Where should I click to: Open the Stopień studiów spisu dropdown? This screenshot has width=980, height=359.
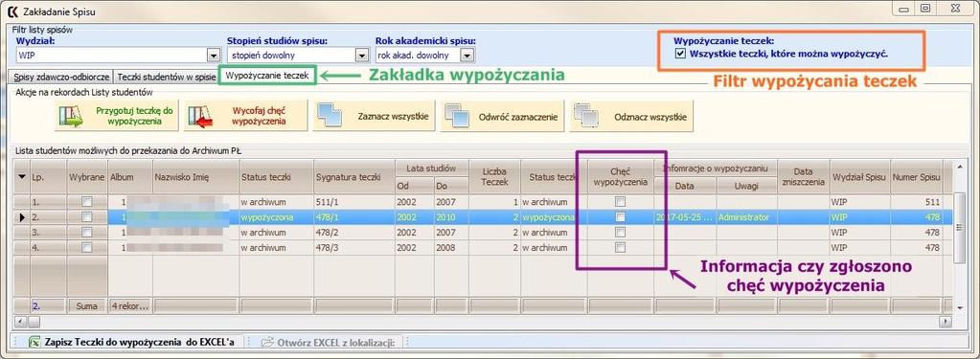[x=361, y=56]
